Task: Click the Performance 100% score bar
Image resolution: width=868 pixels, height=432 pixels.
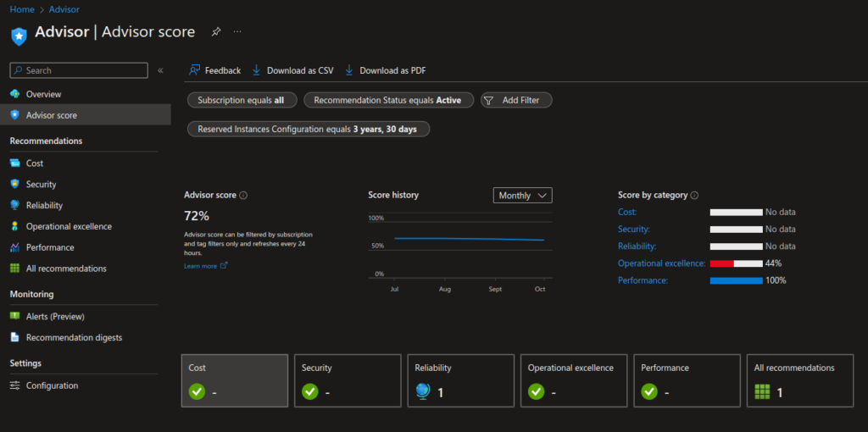Action: tap(737, 280)
